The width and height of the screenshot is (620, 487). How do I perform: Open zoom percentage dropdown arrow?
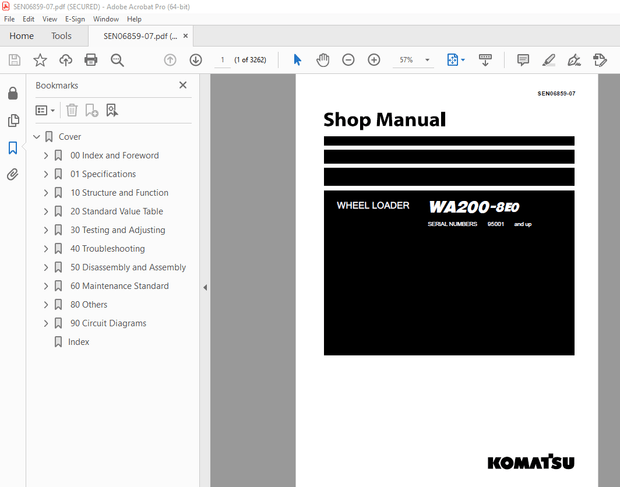(427, 60)
